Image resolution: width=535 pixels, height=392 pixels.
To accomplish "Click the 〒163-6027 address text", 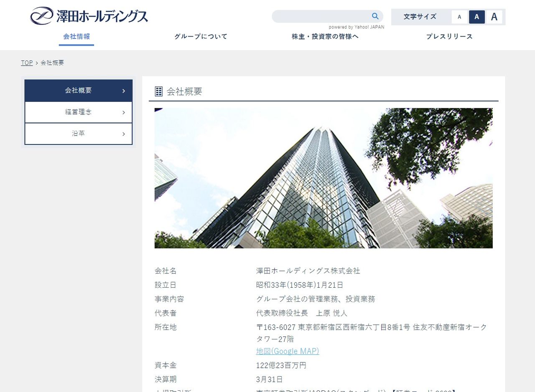I will (372, 333).
